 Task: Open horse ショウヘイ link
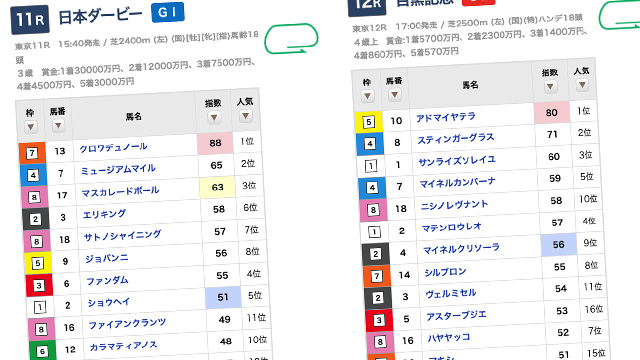coord(109,302)
